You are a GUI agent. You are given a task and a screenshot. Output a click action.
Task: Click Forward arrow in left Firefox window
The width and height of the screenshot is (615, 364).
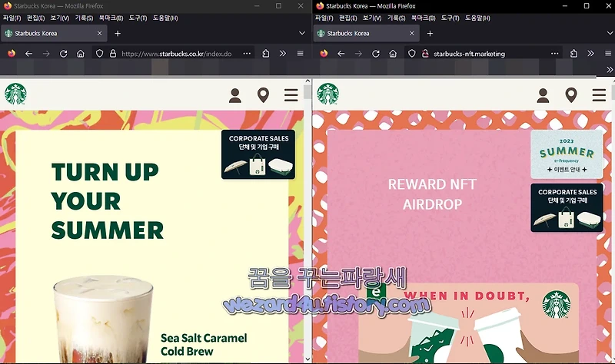coord(46,54)
